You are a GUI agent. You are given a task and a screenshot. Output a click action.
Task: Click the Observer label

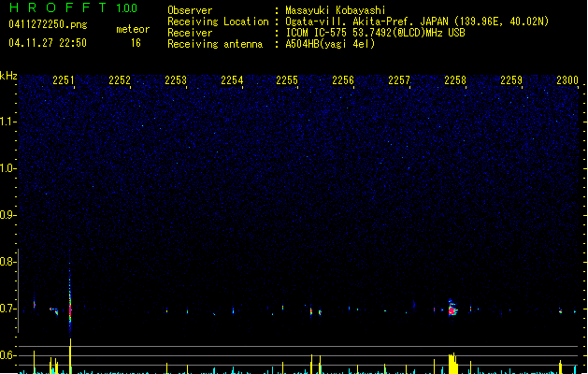190,10
